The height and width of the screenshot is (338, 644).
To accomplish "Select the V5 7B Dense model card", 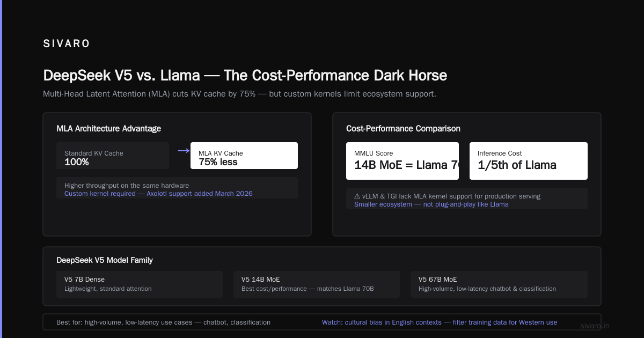I will pyautogui.click(x=140, y=284).
